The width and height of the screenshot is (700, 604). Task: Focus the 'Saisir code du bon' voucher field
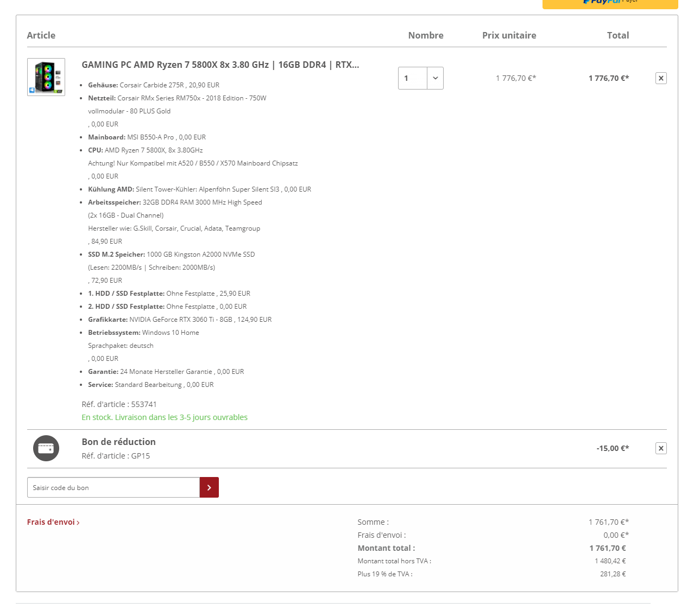pos(113,487)
